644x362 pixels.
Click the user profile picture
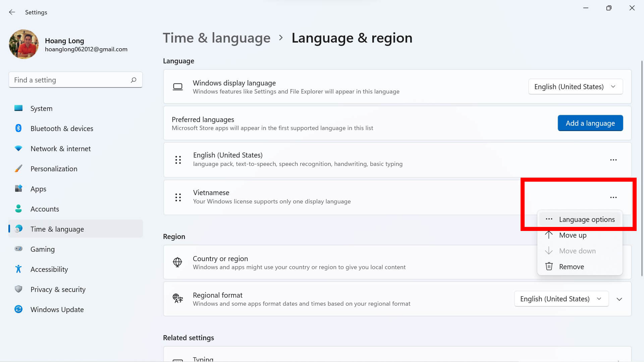point(24,44)
